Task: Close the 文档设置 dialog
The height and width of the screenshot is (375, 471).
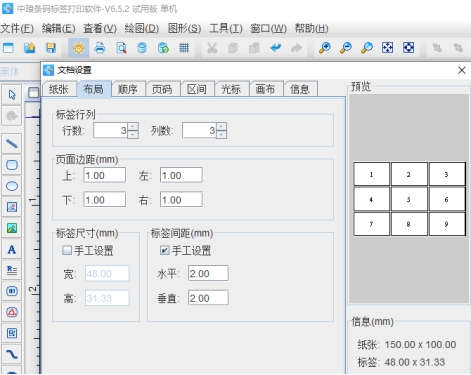Action: pos(462,70)
